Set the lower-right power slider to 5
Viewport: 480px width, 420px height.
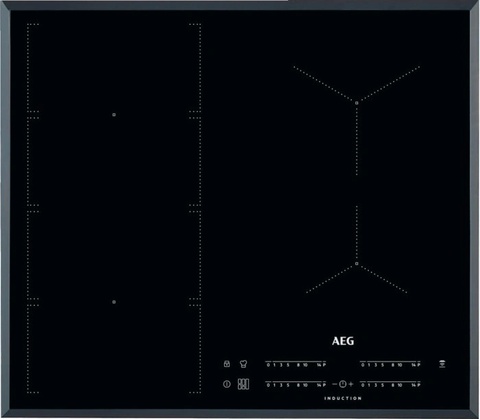383,385
